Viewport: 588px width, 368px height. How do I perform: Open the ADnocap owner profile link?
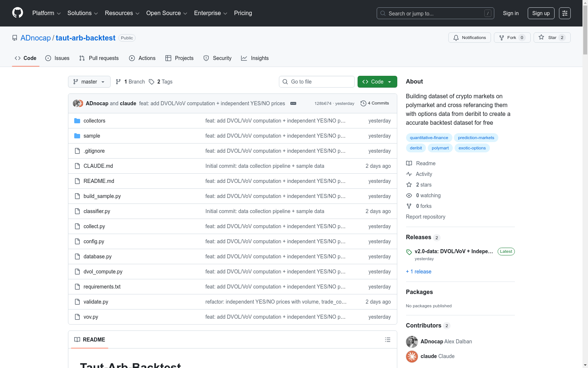[36, 38]
